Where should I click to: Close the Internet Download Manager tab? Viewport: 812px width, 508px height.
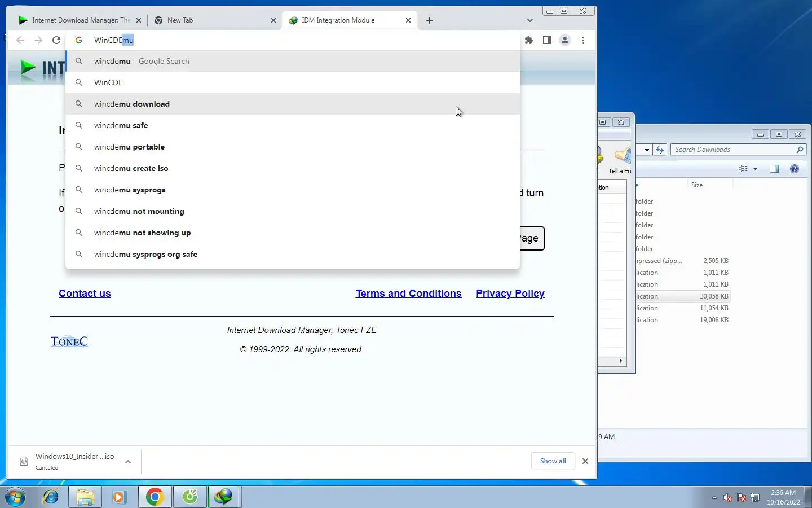[x=139, y=20]
